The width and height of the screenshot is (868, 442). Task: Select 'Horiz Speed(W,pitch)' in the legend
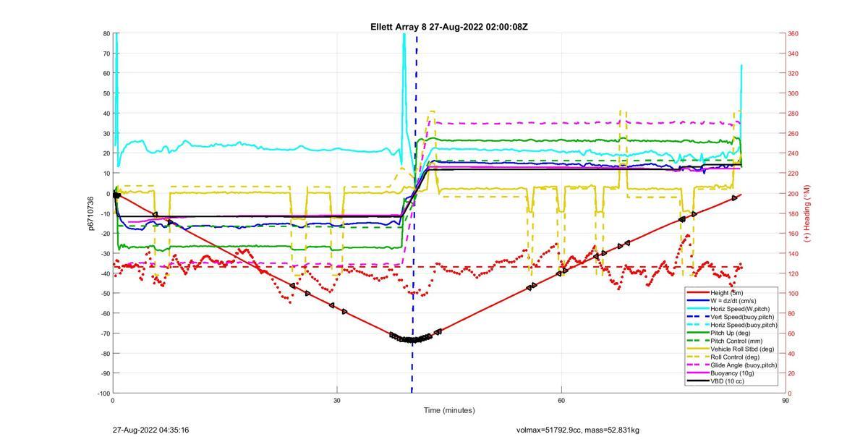[741, 309]
